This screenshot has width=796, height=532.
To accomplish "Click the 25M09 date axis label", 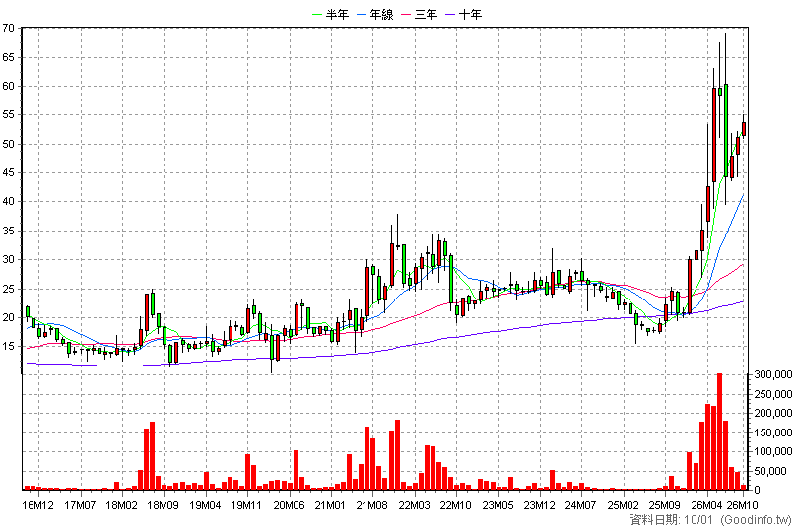I will (x=665, y=505).
